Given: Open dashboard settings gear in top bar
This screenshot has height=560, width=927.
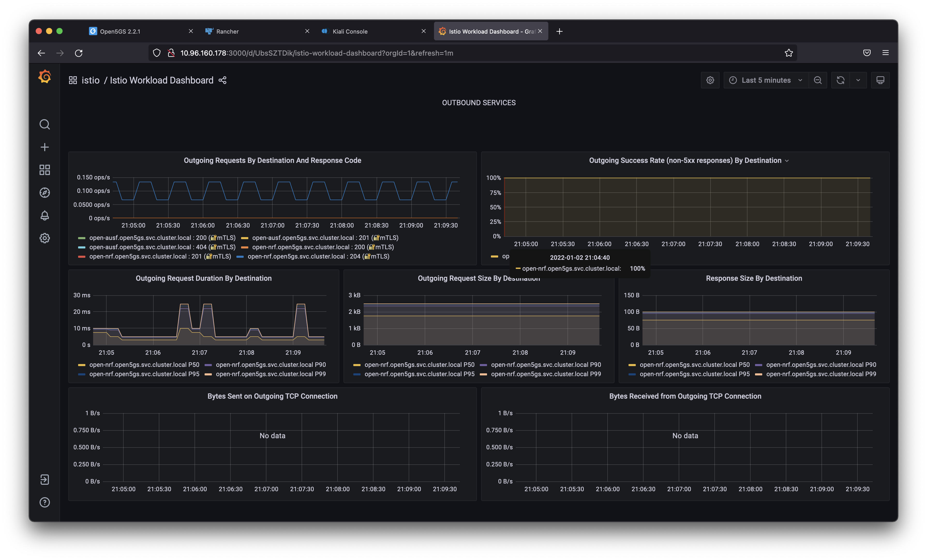Looking at the screenshot, I should (710, 80).
